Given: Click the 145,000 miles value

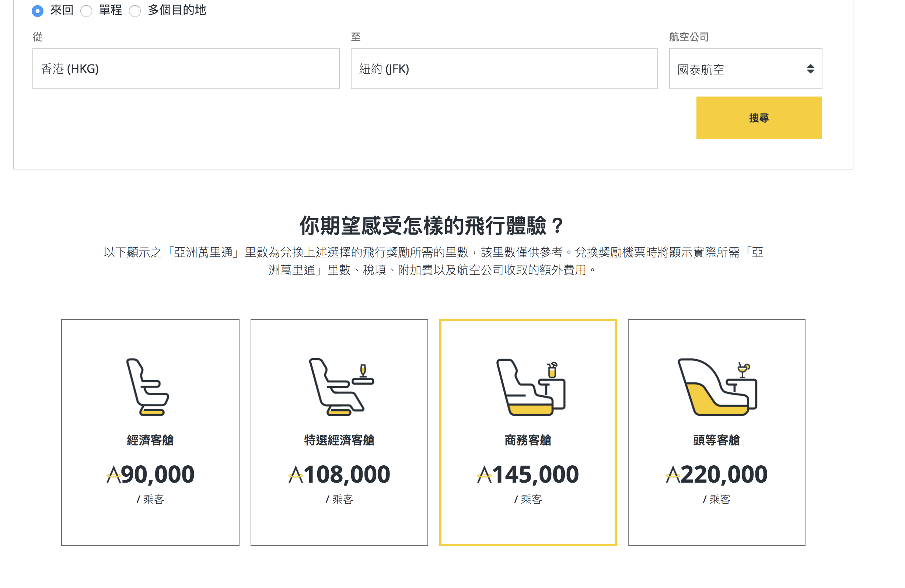Looking at the screenshot, I should 535,475.
